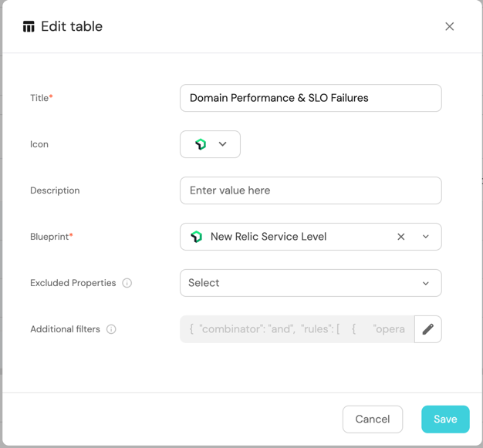The image size is (483, 448).
Task: Click the New Relic logo in the Icon selector
Action: coord(201,144)
